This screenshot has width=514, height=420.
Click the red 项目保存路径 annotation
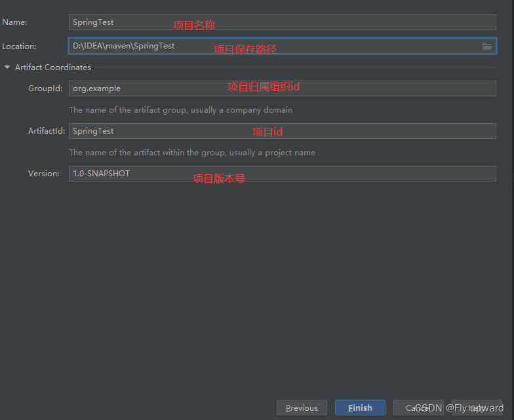(x=245, y=50)
